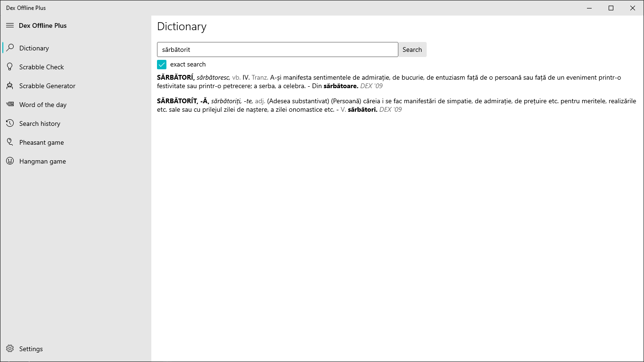Launch the Hangman game
The image size is (644, 362).
coord(75,161)
